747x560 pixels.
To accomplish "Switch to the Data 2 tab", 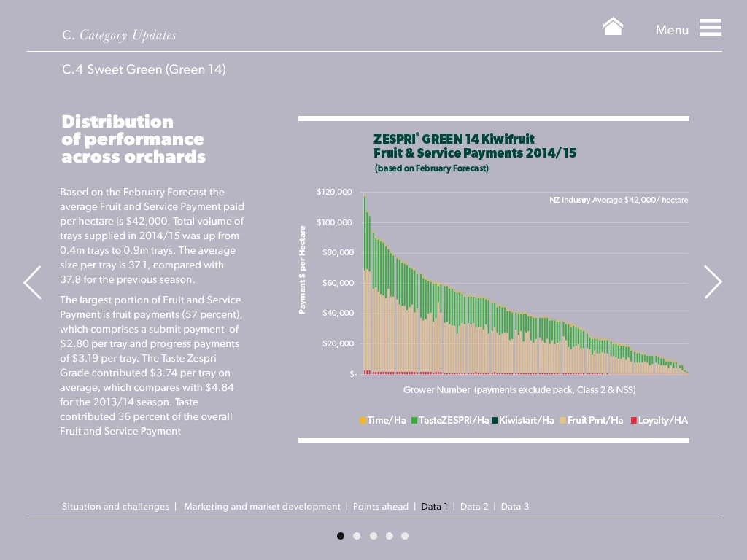I will coord(474,506).
